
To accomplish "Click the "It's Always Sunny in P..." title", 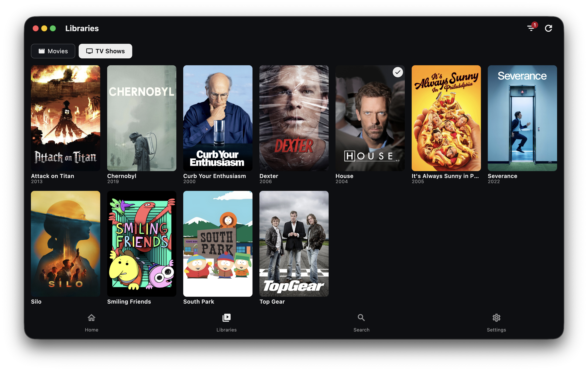I will (x=445, y=176).
